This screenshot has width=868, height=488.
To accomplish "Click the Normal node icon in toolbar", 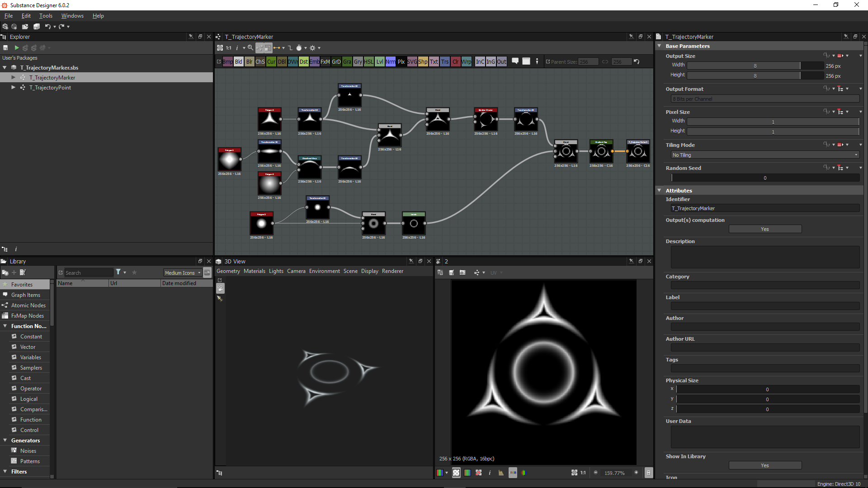I will click(x=391, y=61).
